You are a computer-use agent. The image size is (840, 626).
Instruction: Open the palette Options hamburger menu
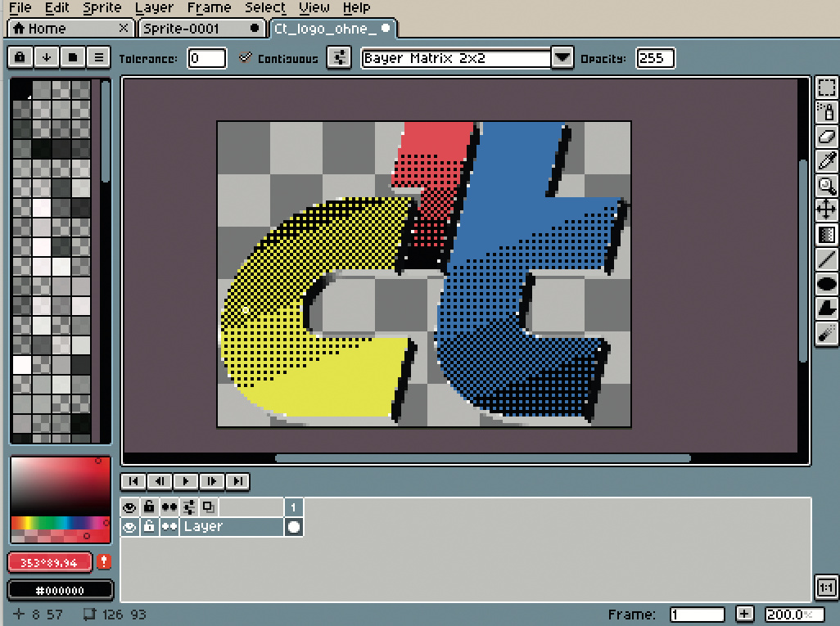(x=98, y=57)
